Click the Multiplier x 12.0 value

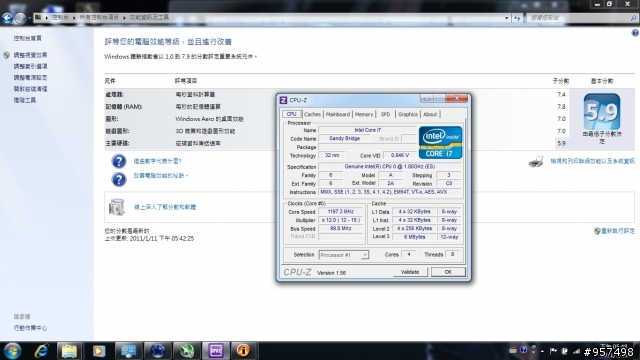pos(340,220)
